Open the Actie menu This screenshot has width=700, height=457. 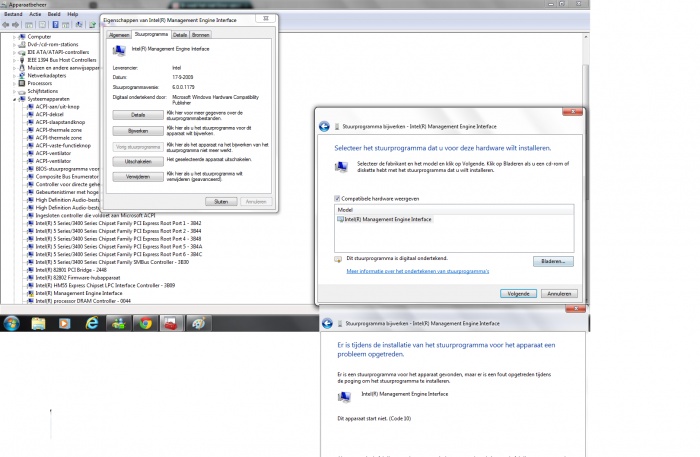(x=35, y=14)
